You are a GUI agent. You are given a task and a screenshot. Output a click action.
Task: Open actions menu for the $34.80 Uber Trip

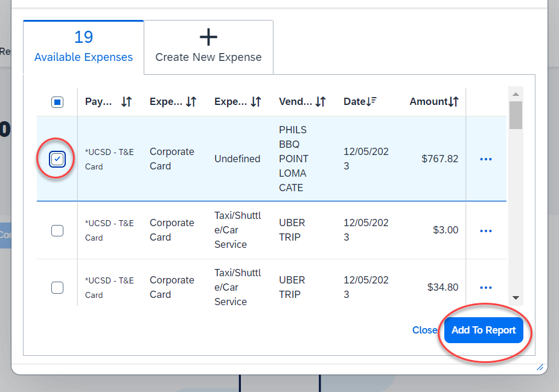click(x=486, y=288)
